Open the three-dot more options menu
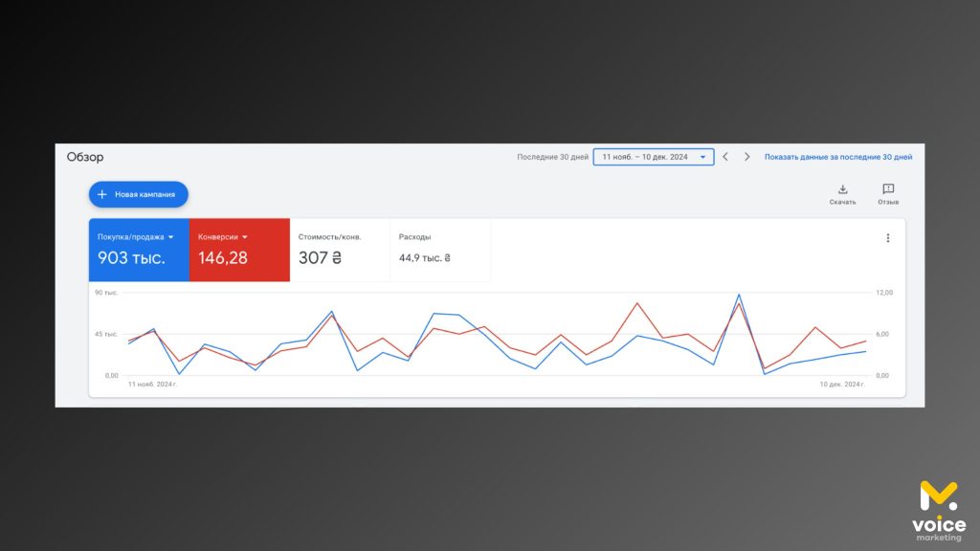The image size is (980, 551). point(887,238)
